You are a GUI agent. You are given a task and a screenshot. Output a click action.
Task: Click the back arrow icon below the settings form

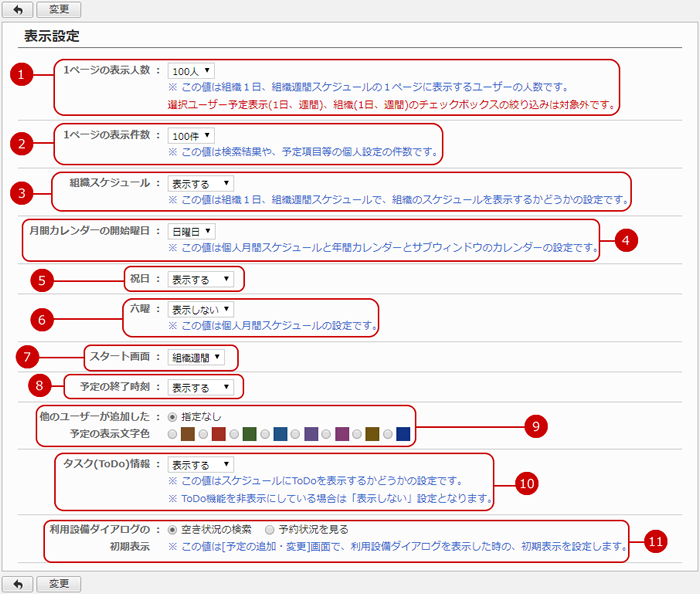(17, 584)
